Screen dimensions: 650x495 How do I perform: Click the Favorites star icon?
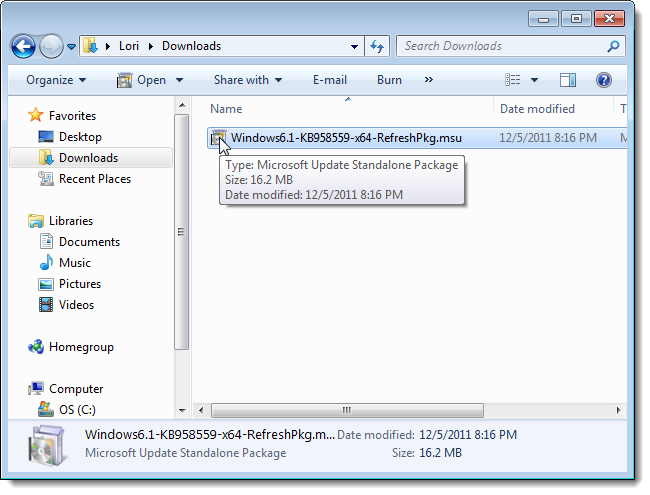click(36, 115)
